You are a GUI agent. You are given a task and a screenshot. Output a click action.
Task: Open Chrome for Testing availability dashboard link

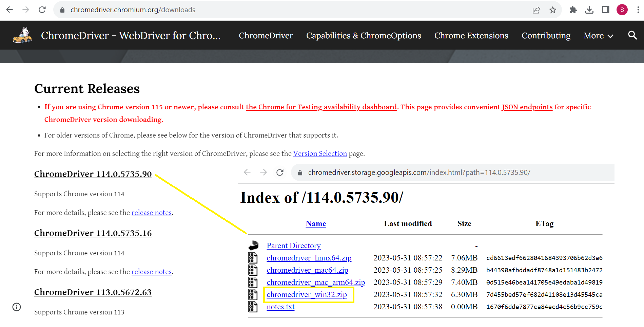point(321,107)
